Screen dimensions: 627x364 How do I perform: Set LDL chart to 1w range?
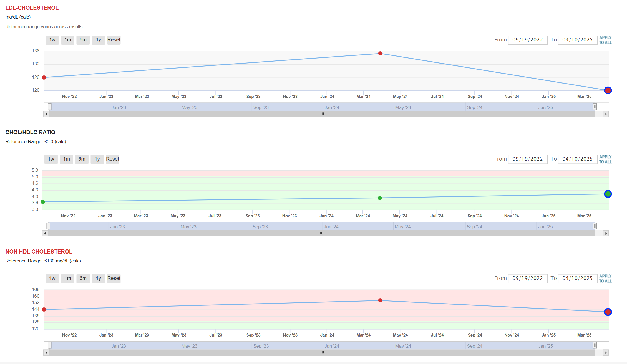(52, 40)
